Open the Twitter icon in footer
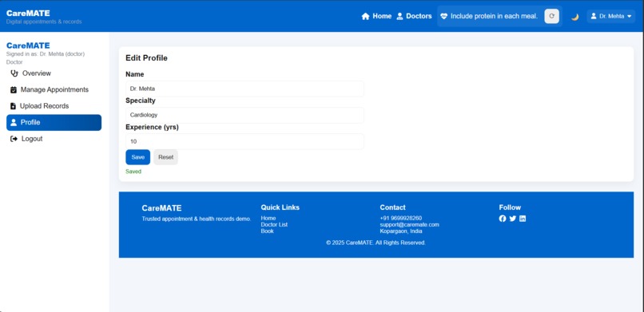The height and width of the screenshot is (312, 644). 513,219
